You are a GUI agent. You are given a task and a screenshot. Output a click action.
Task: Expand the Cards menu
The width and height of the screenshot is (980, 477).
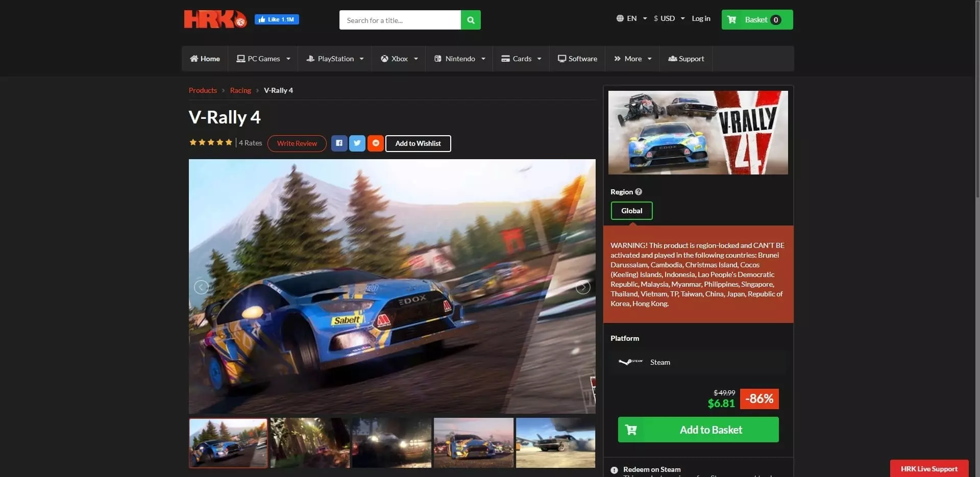(521, 59)
